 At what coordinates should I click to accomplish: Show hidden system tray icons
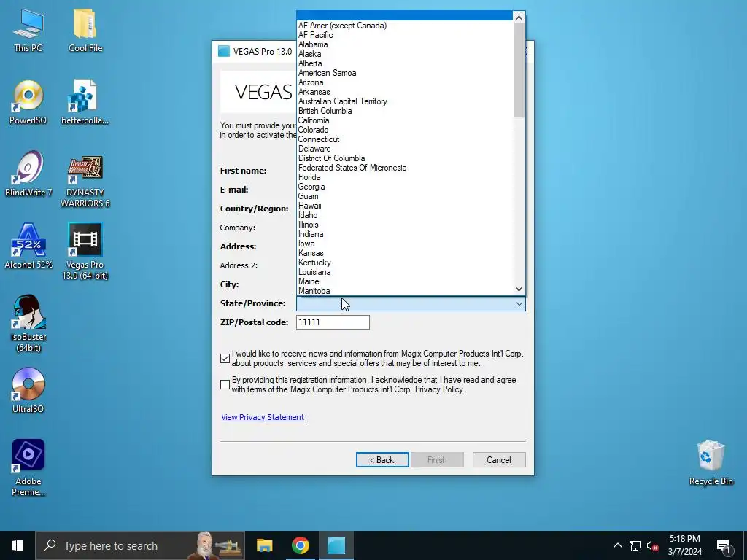[617, 545]
